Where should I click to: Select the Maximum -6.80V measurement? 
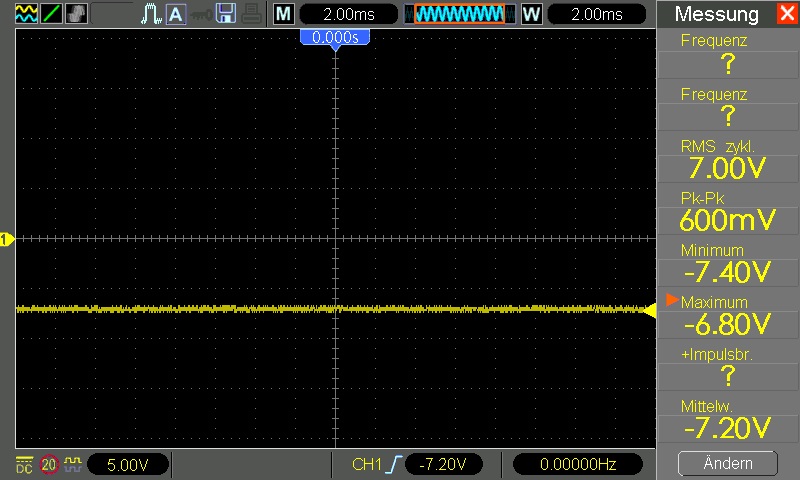point(728,315)
